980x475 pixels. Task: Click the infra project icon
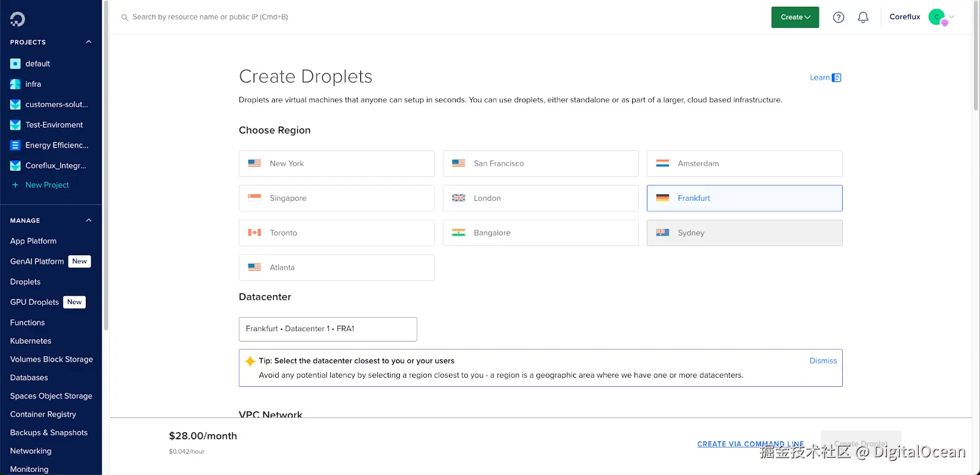[x=15, y=84]
